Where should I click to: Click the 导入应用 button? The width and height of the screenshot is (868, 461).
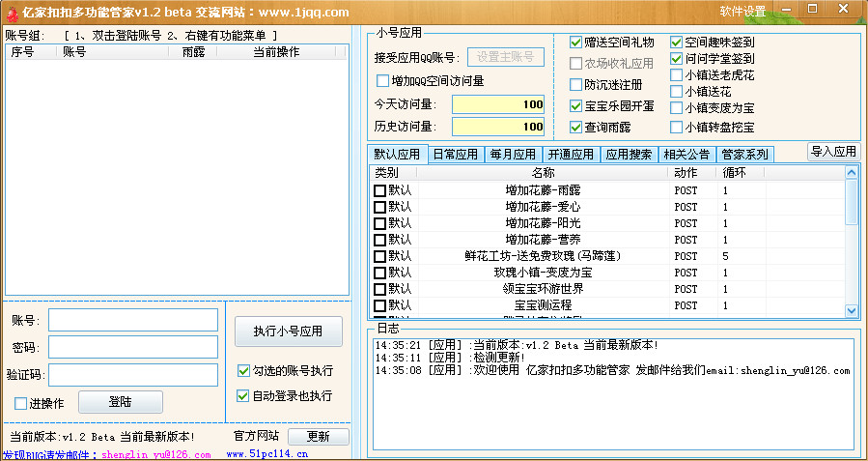(x=833, y=152)
